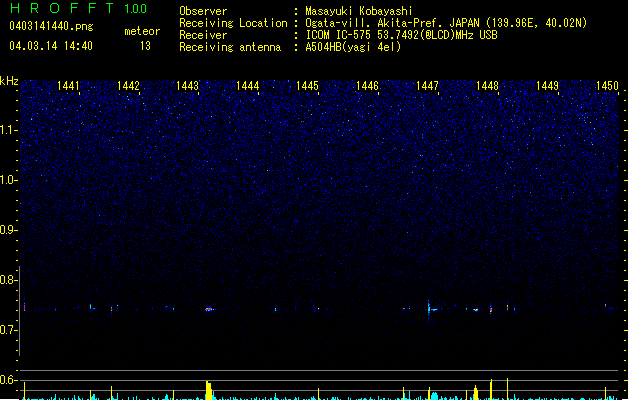Screen dimensions: 629x400
Task: Click the 0.6 kHz axis label
Action: point(8,380)
